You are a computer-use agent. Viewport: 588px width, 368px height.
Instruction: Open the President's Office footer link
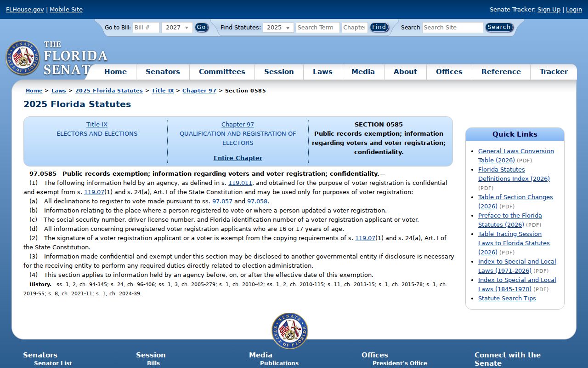(x=400, y=363)
